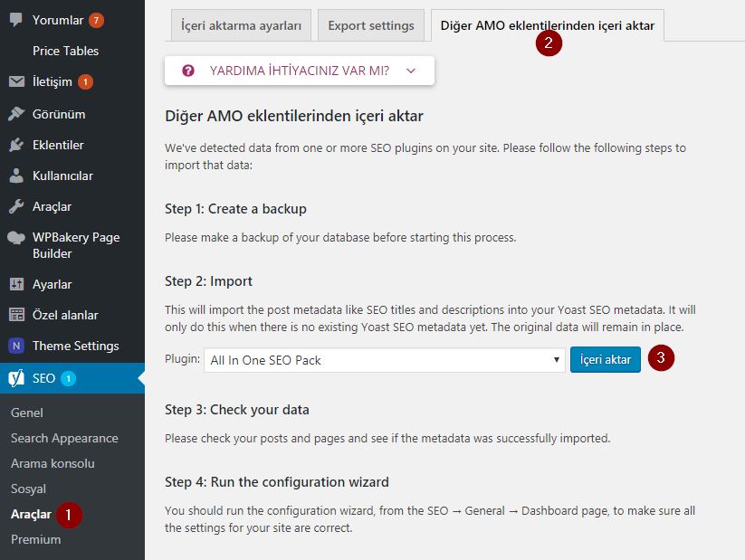Go to Search Appearance submenu
Image resolution: width=745 pixels, height=560 pixels.
(x=64, y=438)
